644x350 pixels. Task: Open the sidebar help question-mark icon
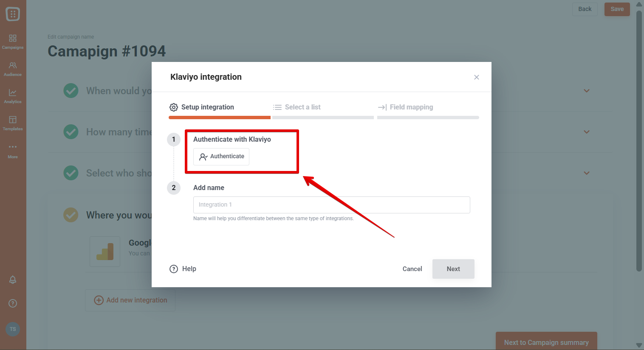click(x=13, y=303)
